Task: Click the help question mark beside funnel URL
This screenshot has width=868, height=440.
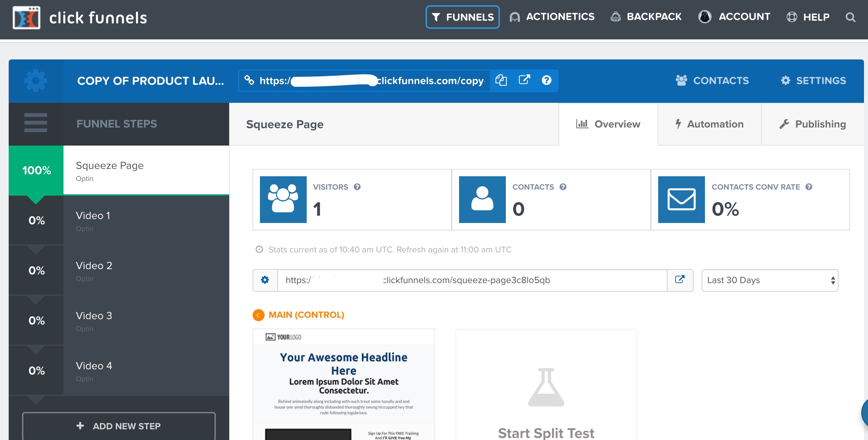Action: click(x=546, y=80)
